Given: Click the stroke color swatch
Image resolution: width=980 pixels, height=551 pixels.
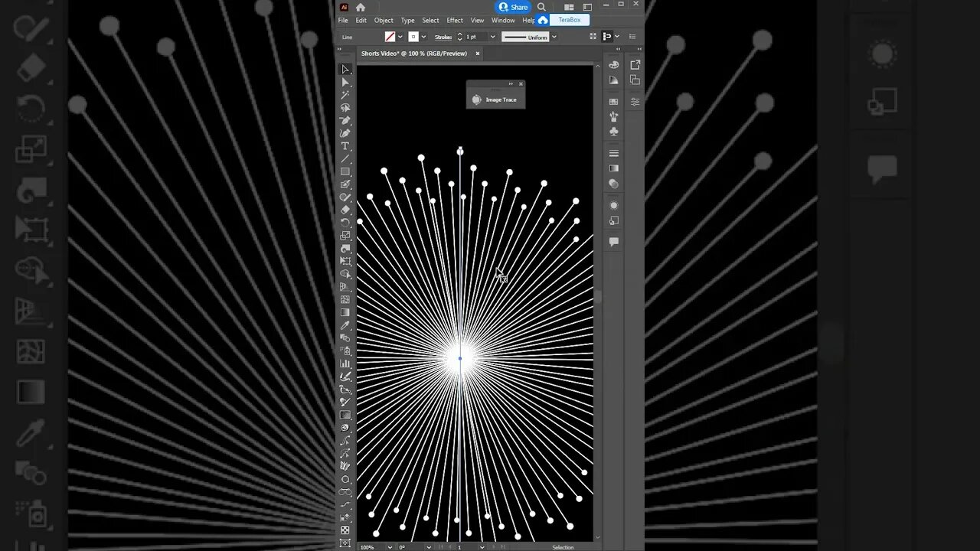Looking at the screenshot, I should click(x=413, y=37).
